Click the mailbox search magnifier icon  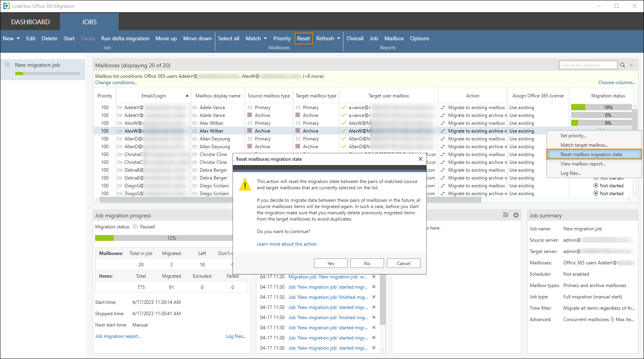[x=622, y=65]
